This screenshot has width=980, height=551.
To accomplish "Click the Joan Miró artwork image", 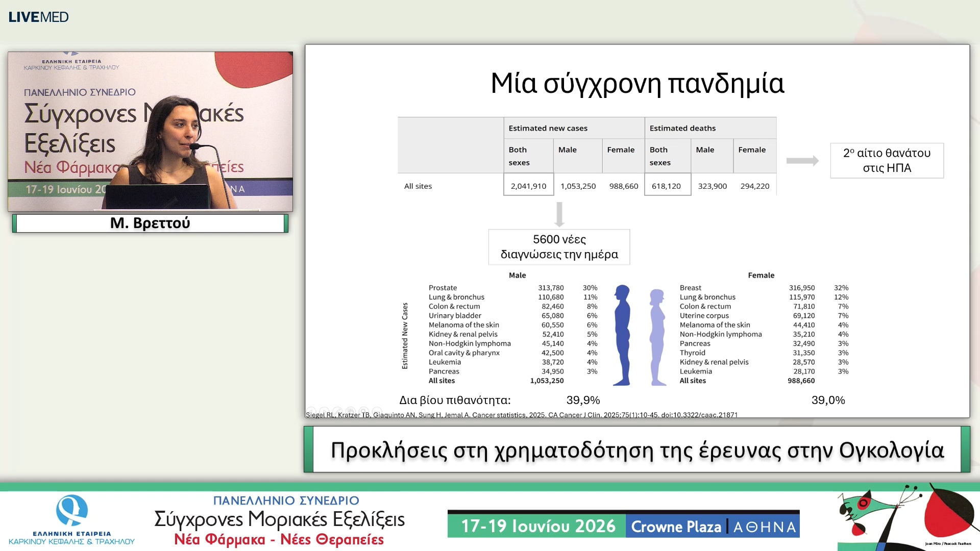I will [908, 516].
